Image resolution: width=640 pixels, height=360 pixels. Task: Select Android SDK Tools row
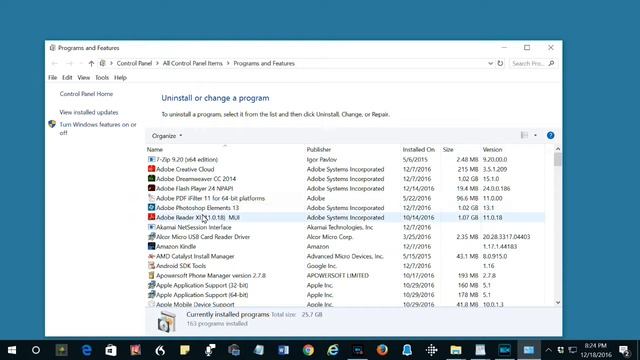(345, 266)
